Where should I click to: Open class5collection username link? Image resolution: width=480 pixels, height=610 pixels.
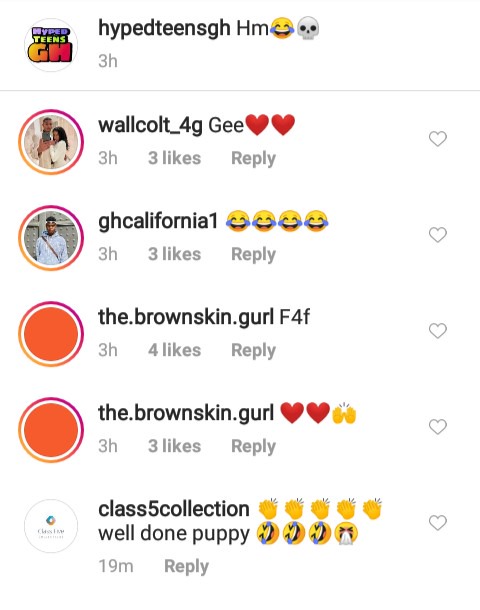point(173,509)
